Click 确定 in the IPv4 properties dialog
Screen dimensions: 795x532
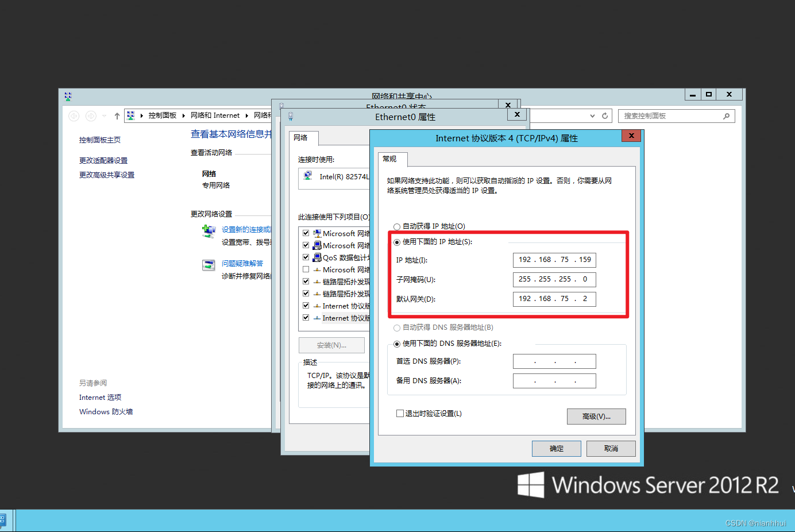click(557, 449)
